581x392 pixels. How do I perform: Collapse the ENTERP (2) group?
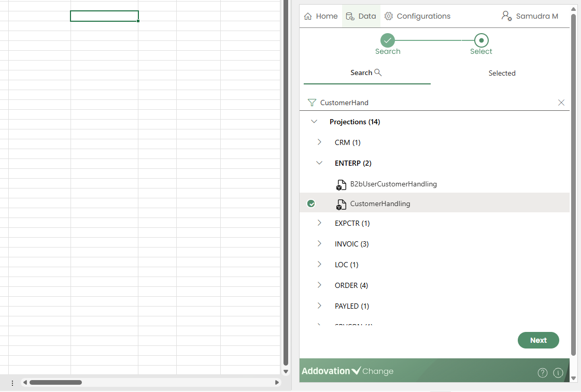319,163
